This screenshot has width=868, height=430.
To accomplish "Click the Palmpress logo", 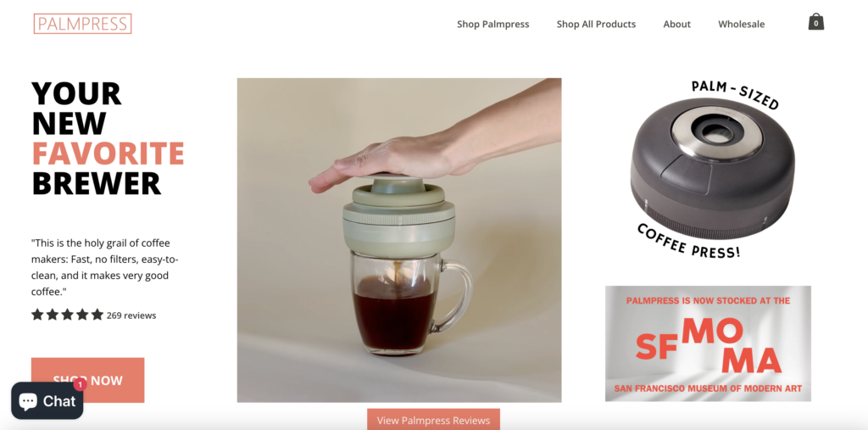I will click(82, 24).
